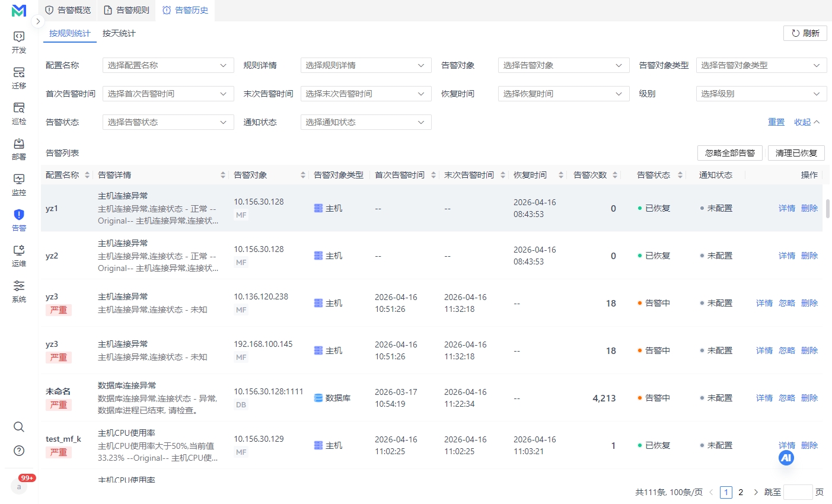This screenshot has height=504, width=832.
Task: Click the 严重 tag under test_mf_k
Action: point(59,452)
